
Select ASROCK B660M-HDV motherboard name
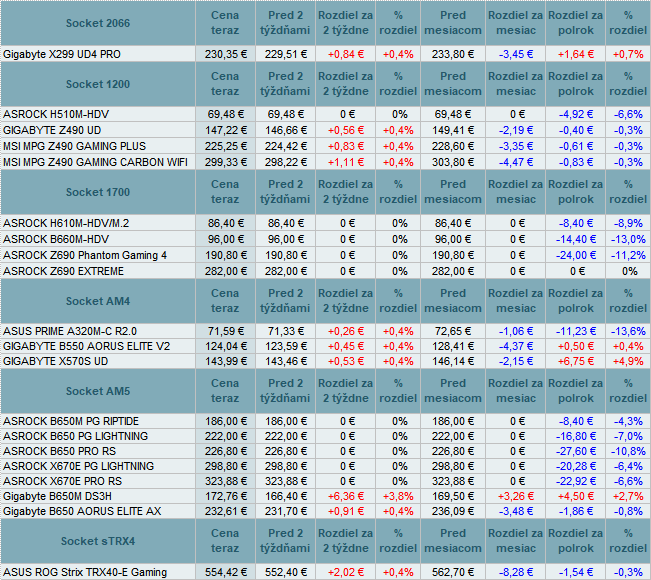click(56, 239)
